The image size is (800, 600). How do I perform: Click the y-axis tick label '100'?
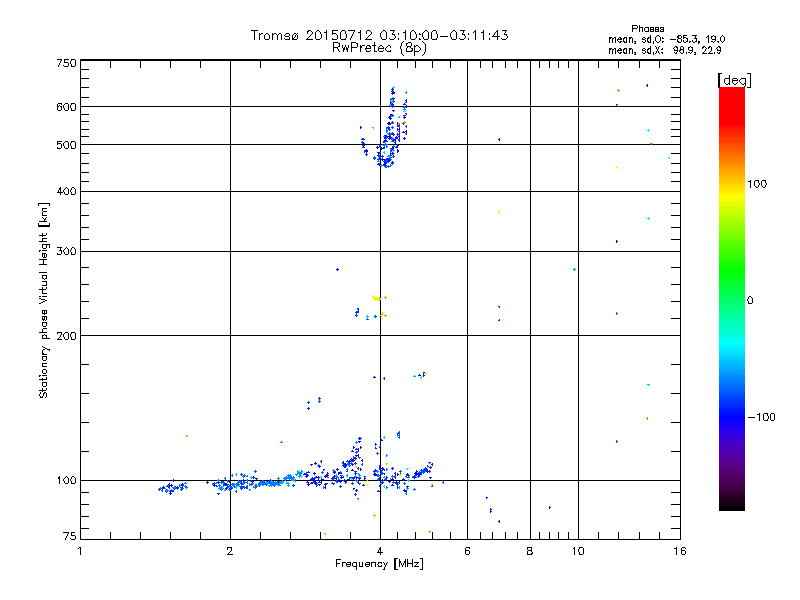(66, 481)
